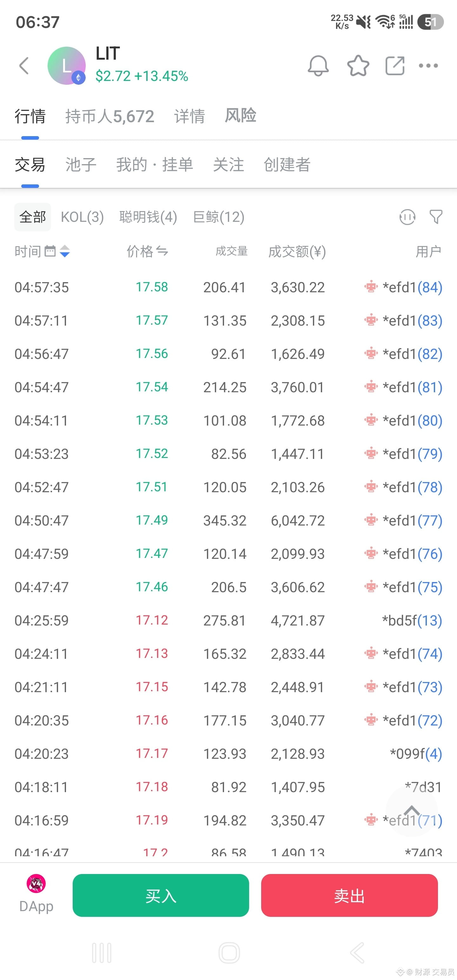The image size is (457, 980).
Task: Tap the green 买入 button
Action: click(x=161, y=895)
